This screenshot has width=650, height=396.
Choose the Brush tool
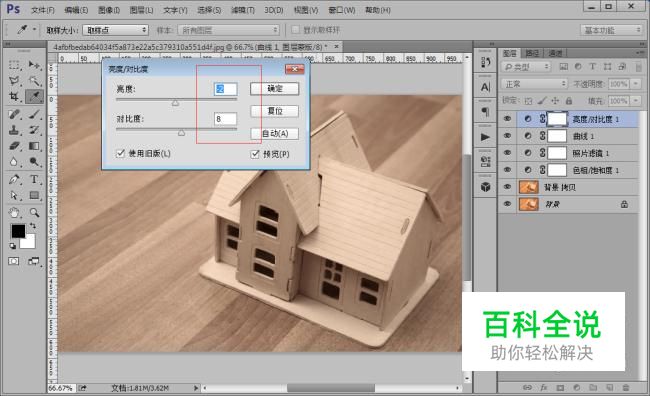[x=34, y=114]
